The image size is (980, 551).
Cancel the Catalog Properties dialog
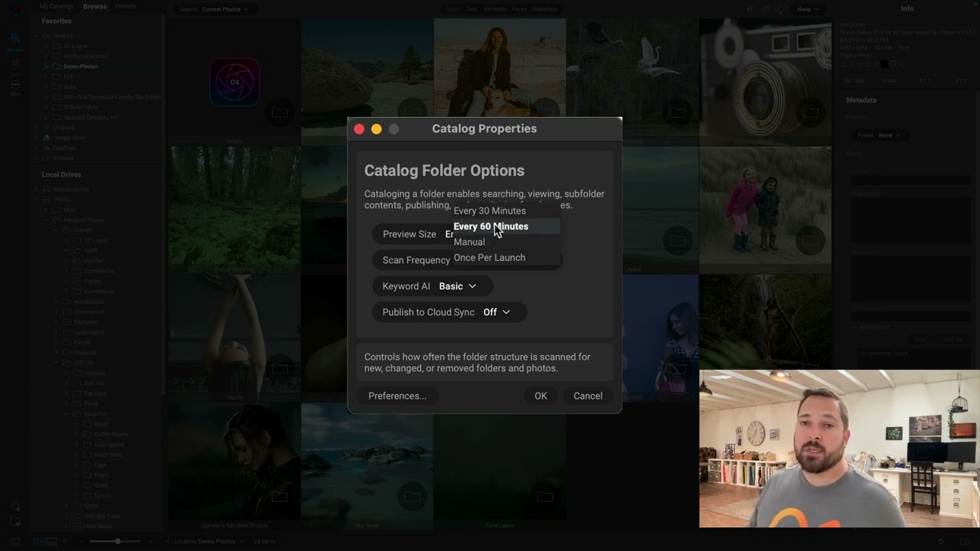click(588, 396)
